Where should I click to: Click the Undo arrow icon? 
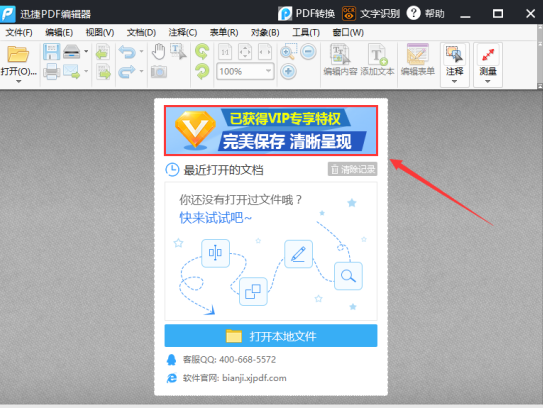tap(127, 52)
